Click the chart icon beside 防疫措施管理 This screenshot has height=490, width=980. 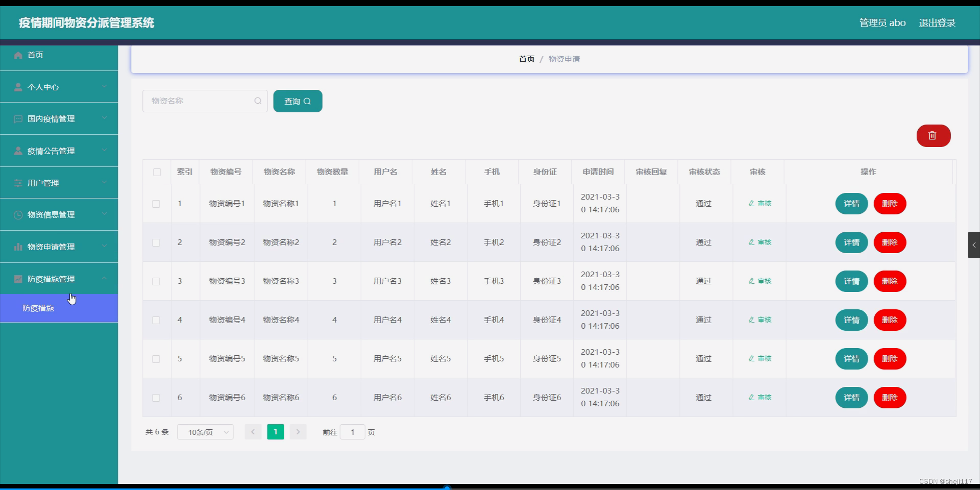18,279
